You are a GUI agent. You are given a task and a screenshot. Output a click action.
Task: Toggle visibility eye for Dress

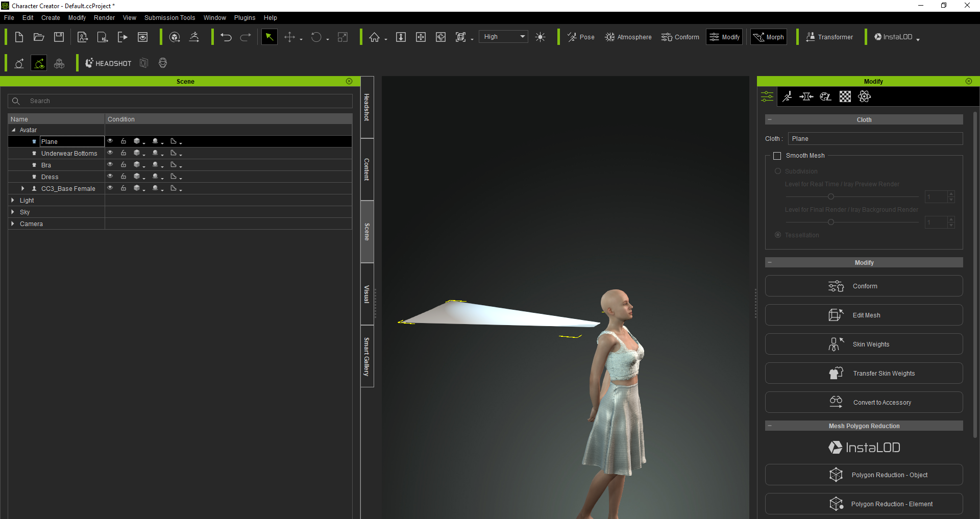pos(110,176)
